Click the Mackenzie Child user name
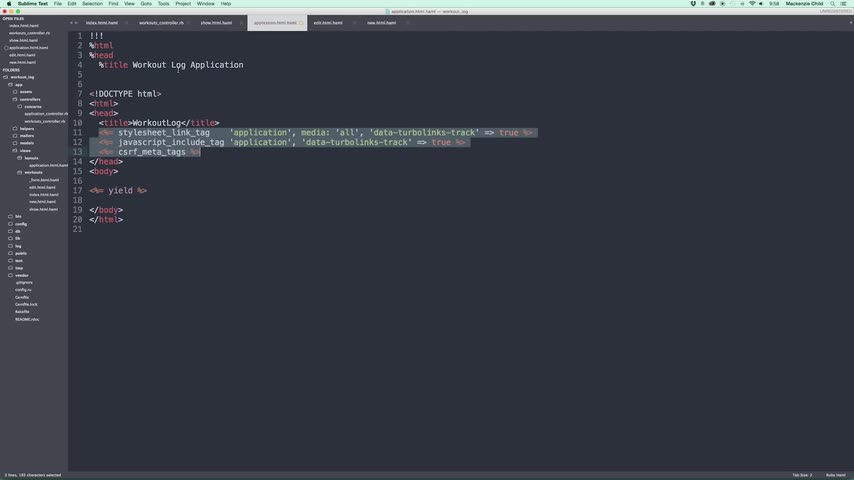The height and width of the screenshot is (480, 854). pyautogui.click(x=804, y=4)
